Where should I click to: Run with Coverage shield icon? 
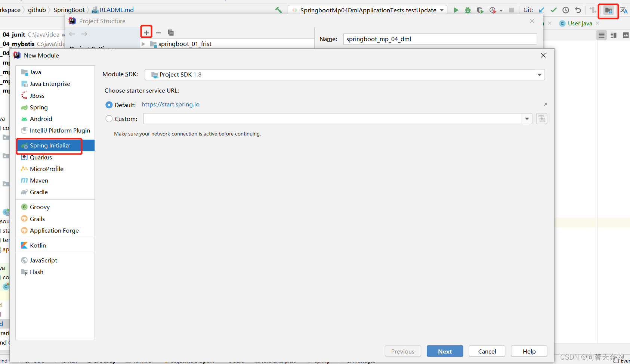[480, 10]
